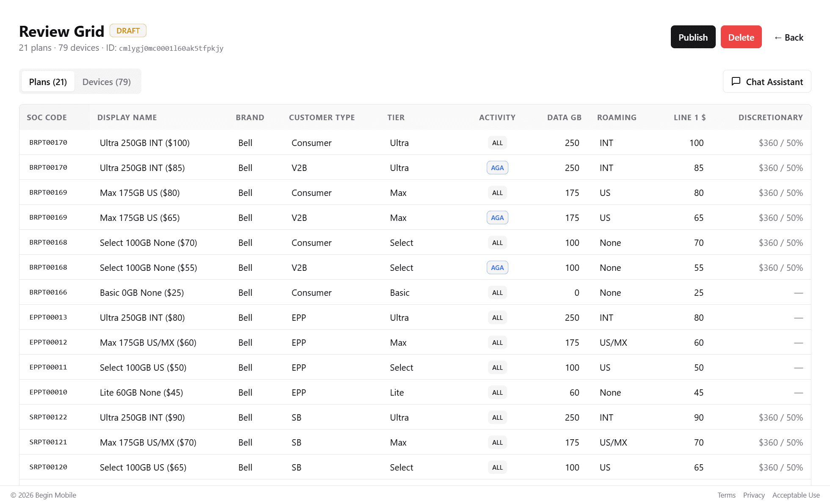
Task: Click the Publish button
Action: (x=693, y=37)
